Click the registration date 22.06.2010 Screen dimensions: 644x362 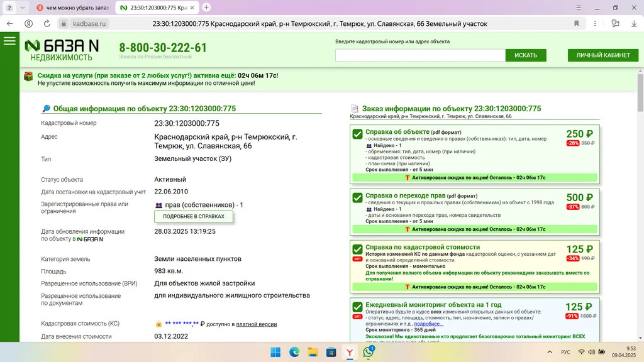click(171, 191)
